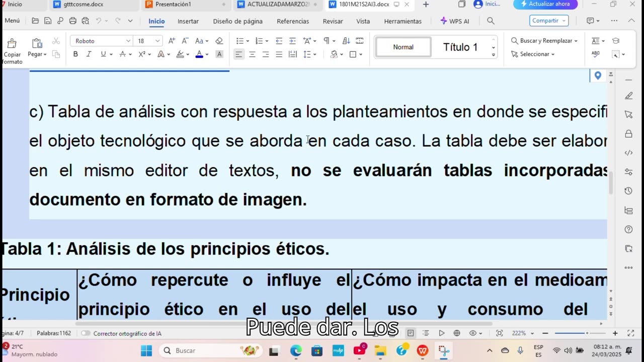Viewport: 644px width, 362px height.
Task: Toggle bold formatting
Action: (75, 54)
